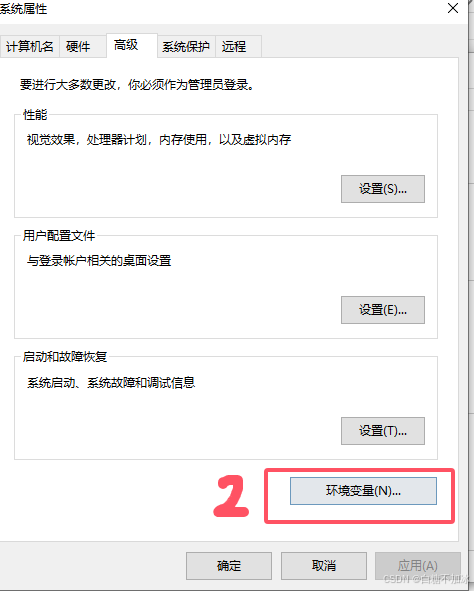
Task: Close the 系统属性 dialog with X
Action: point(453,8)
